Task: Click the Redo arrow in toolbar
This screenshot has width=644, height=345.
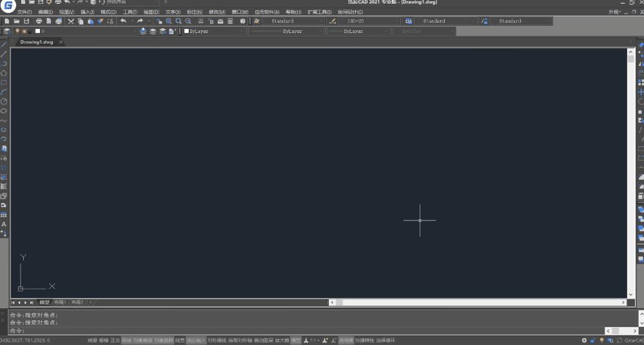Action: (x=140, y=21)
